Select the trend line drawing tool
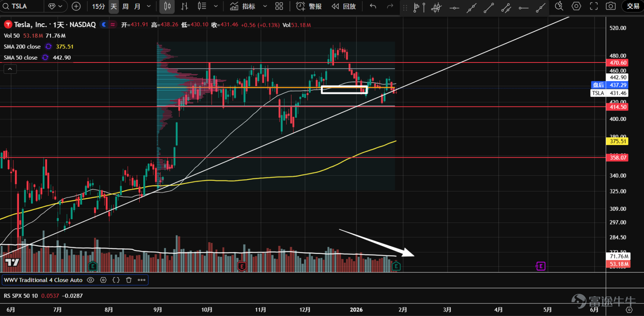 pyautogui.click(x=489, y=7)
